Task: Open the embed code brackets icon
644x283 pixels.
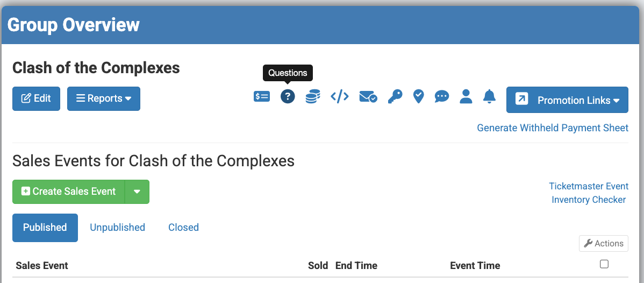Action: [340, 97]
